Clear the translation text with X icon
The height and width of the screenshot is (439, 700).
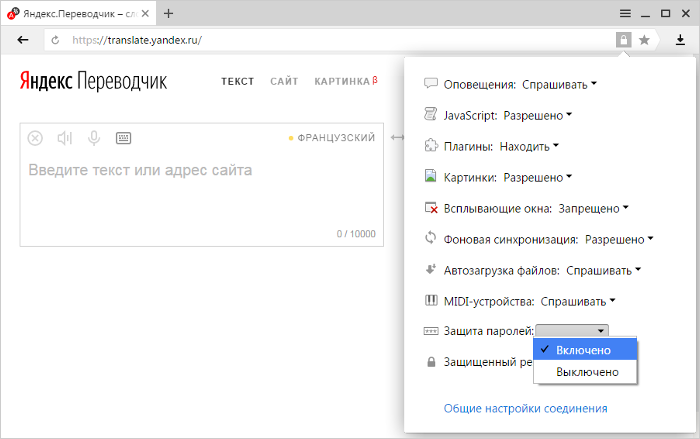pos(35,138)
